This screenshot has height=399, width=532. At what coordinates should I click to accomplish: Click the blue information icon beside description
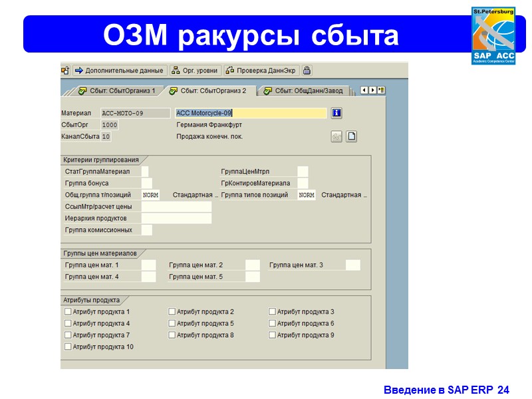[336, 113]
